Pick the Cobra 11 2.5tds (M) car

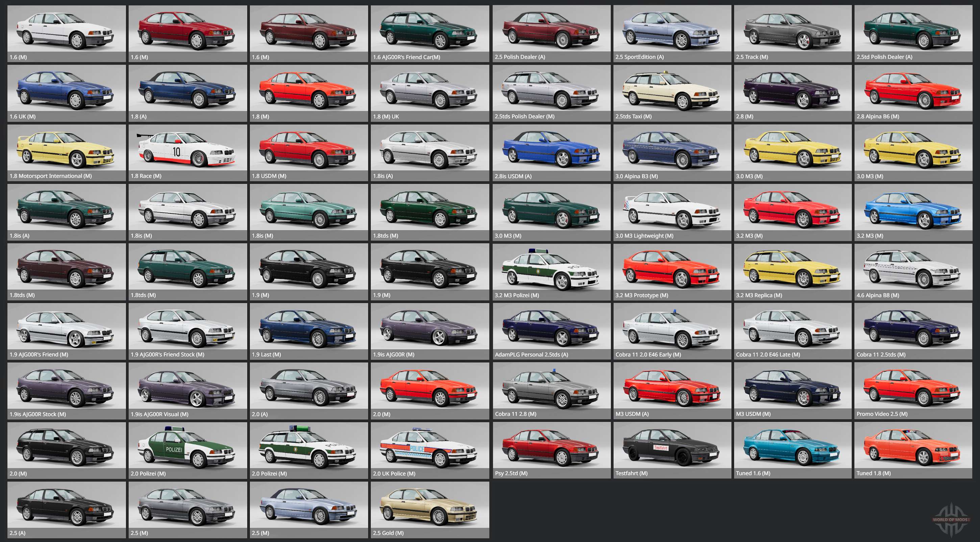pyautogui.click(x=913, y=331)
